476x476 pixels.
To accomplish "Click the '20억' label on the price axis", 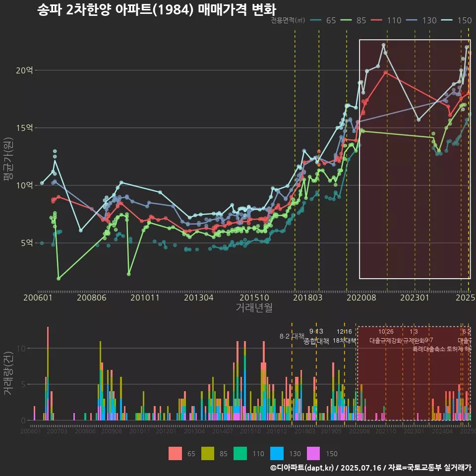I will pyautogui.click(x=24, y=70).
